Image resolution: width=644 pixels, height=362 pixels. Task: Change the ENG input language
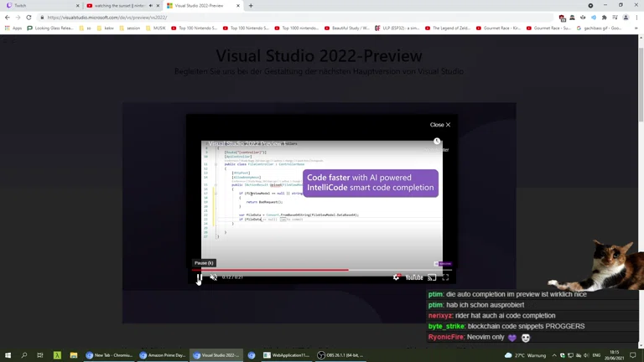(597, 355)
